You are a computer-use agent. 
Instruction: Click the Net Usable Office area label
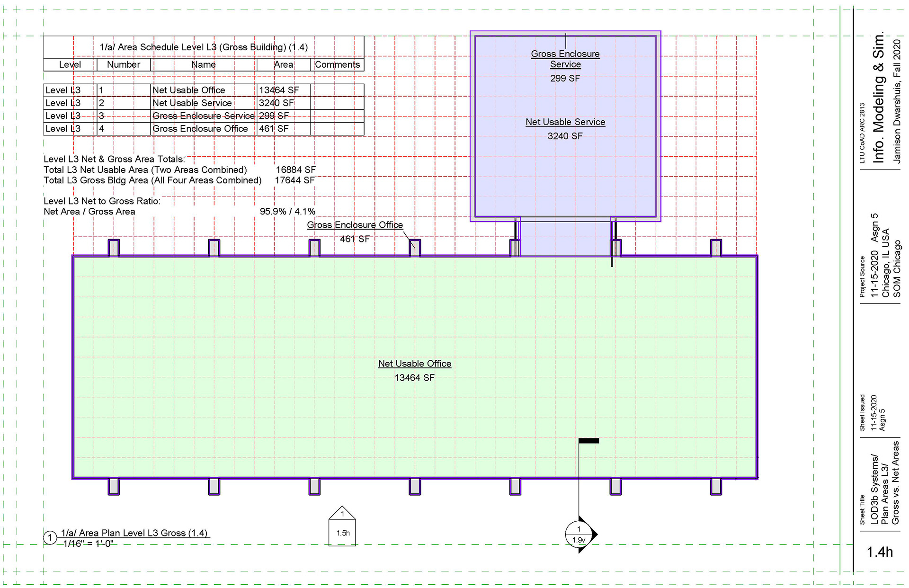[x=414, y=364]
